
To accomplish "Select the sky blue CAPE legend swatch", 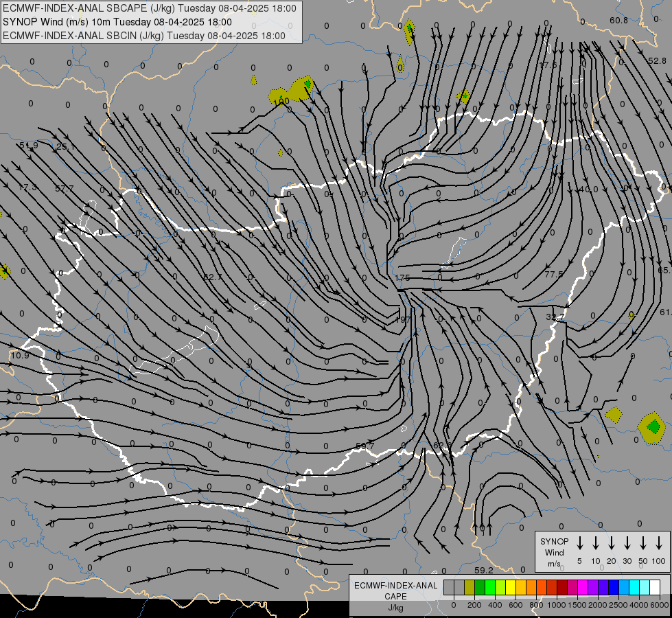I will point(623,587).
